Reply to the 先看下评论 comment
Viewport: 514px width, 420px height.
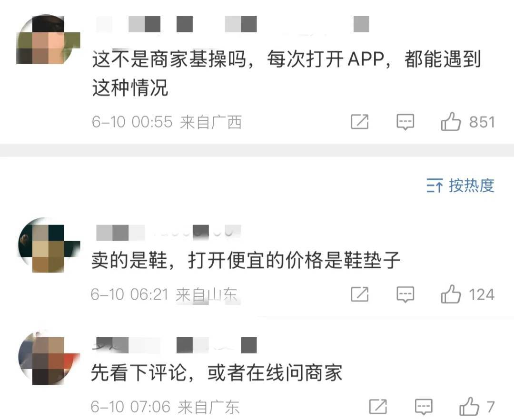pos(424,407)
